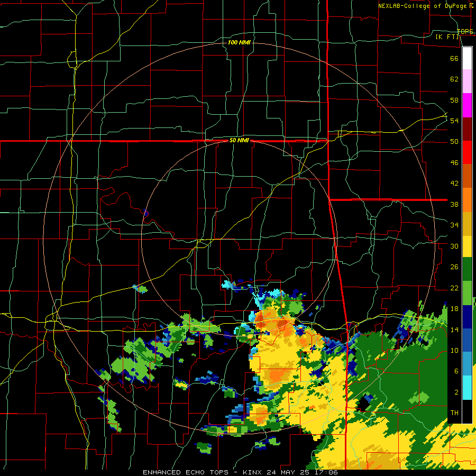Click the '100 NMI' range ring label
This screenshot has width=476, height=476.
tap(239, 42)
